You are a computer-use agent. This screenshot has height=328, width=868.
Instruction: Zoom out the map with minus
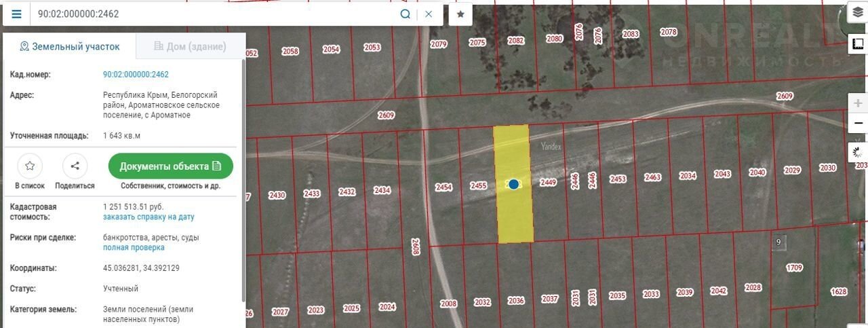pos(859,124)
